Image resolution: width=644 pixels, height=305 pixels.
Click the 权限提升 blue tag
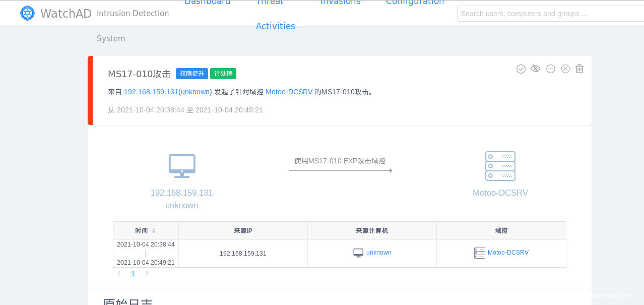[191, 74]
